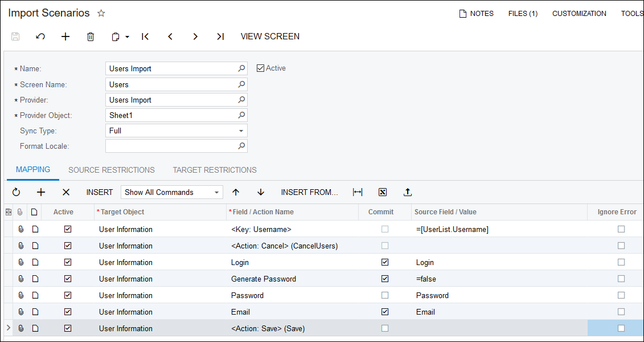Click the fit-to-screen columns icon
The image size is (644, 342).
(x=358, y=193)
